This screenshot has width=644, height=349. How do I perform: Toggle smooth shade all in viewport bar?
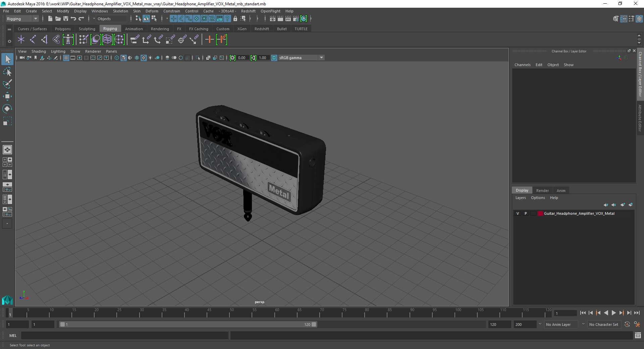click(x=123, y=58)
